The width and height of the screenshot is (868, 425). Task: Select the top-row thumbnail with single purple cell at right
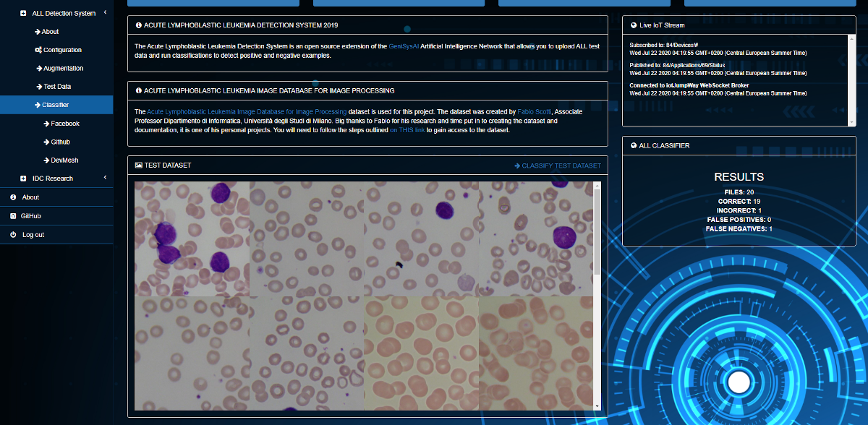click(536, 239)
